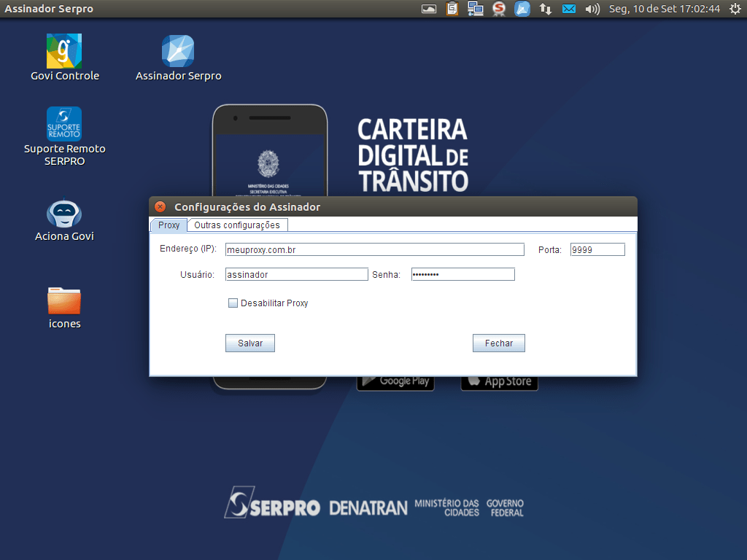Save the proxy settings with Salvar
Image resolution: width=747 pixels, height=560 pixels.
coord(250,343)
